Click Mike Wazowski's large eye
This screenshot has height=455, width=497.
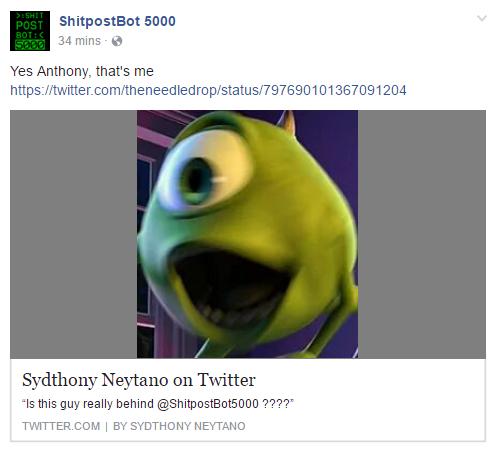click(x=204, y=173)
